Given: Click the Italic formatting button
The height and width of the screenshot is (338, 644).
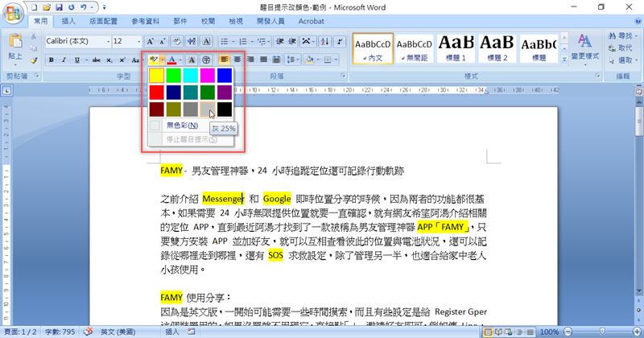Looking at the screenshot, I should point(63,60).
